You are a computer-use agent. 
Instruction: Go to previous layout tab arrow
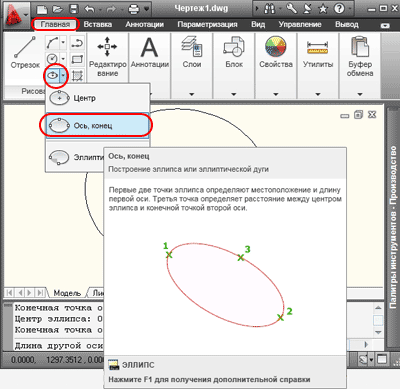coord(20,293)
